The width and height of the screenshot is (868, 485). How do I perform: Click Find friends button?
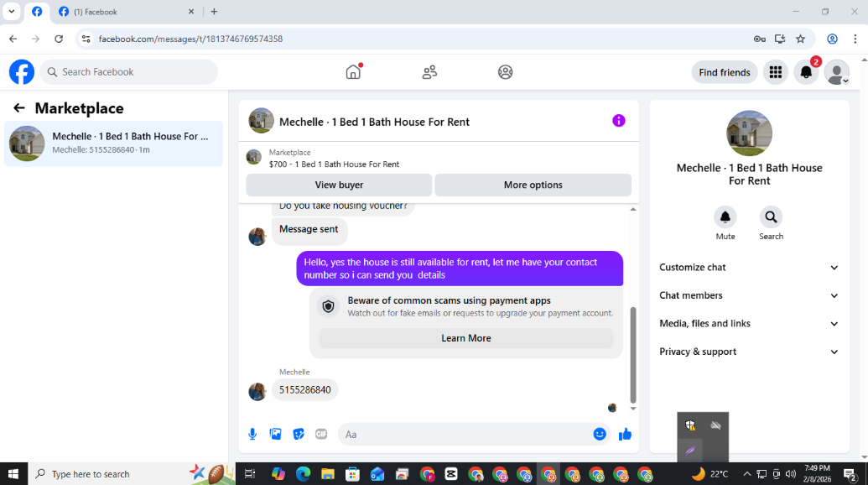pyautogui.click(x=724, y=72)
